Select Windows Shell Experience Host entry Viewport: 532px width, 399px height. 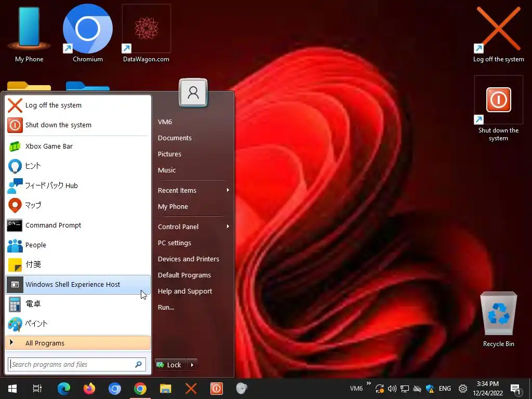point(78,284)
